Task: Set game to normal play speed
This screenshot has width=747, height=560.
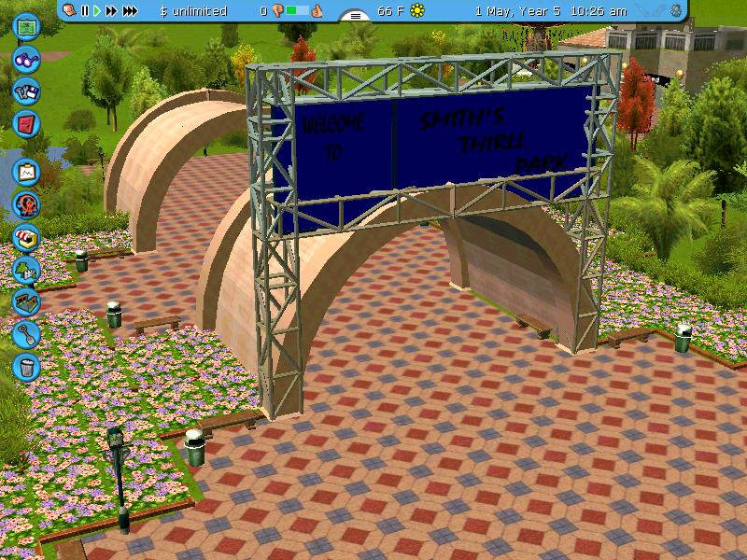Action: point(97,10)
